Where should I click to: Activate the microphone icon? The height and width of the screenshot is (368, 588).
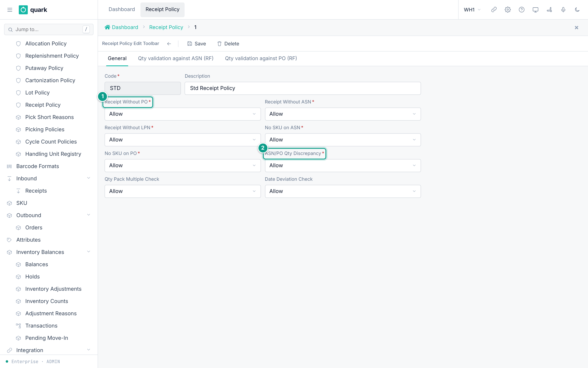[563, 10]
